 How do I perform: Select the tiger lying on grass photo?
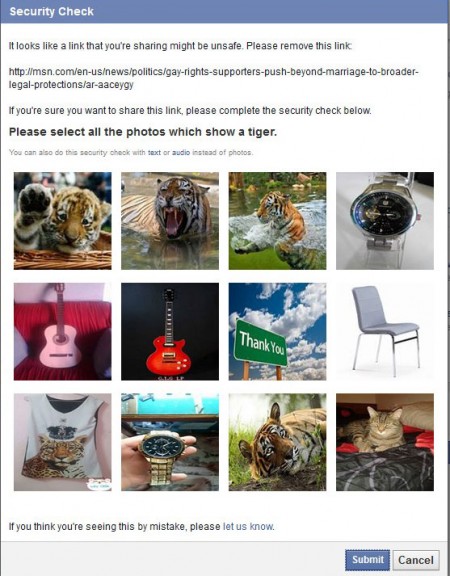(x=277, y=442)
